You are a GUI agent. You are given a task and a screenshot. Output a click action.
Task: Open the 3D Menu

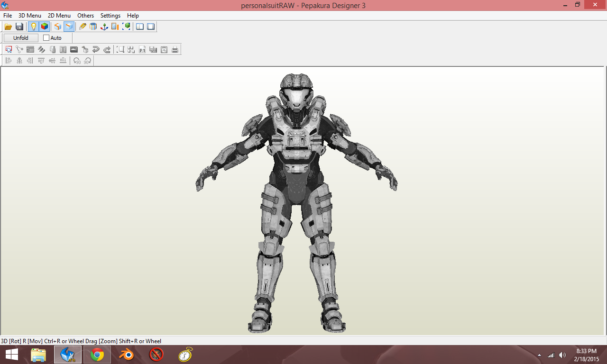[x=30, y=16]
